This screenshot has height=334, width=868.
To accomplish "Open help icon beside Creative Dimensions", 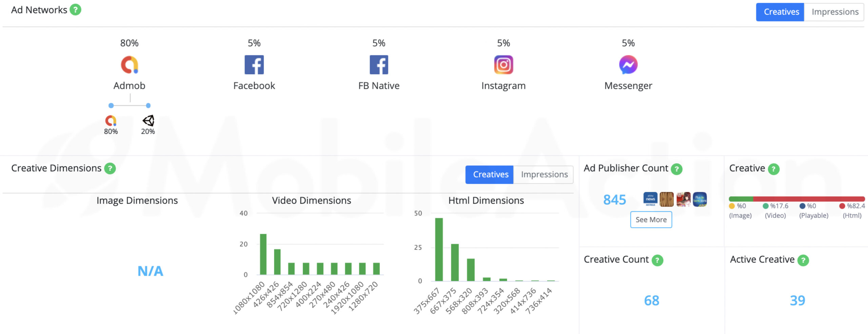I will 110,168.
